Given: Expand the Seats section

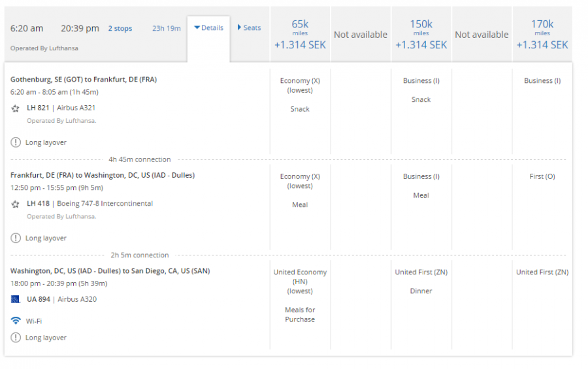Looking at the screenshot, I should (249, 28).
